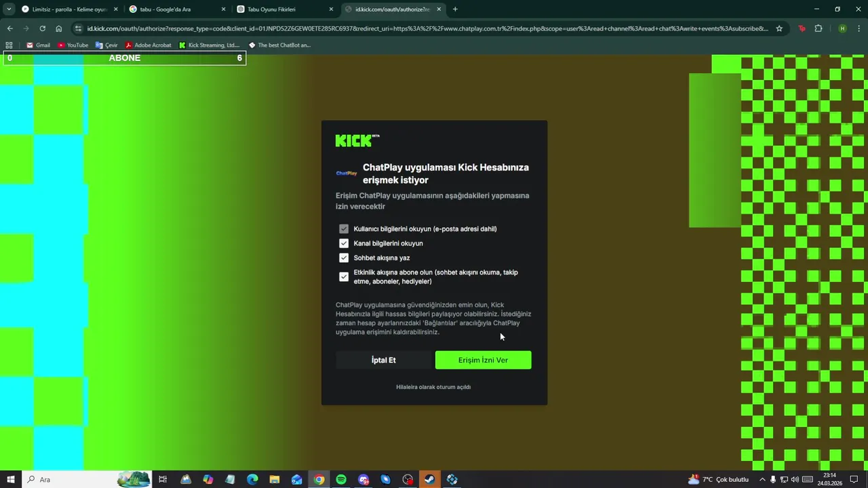Open Task View on taskbar
The height and width of the screenshot is (488, 868).
click(163, 480)
